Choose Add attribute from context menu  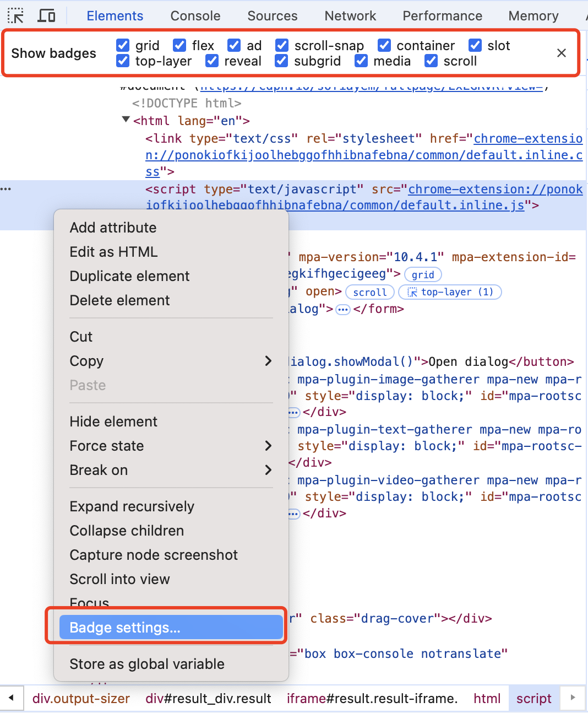[171, 228]
